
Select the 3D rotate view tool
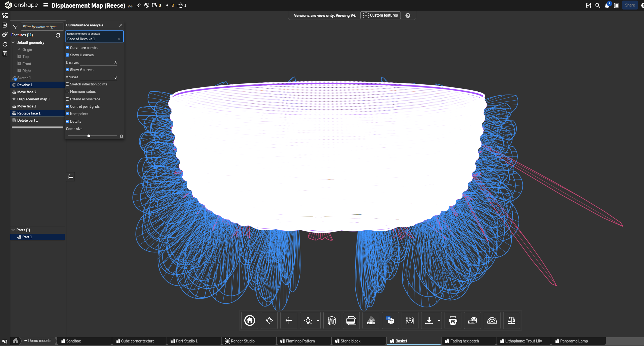[269, 320]
